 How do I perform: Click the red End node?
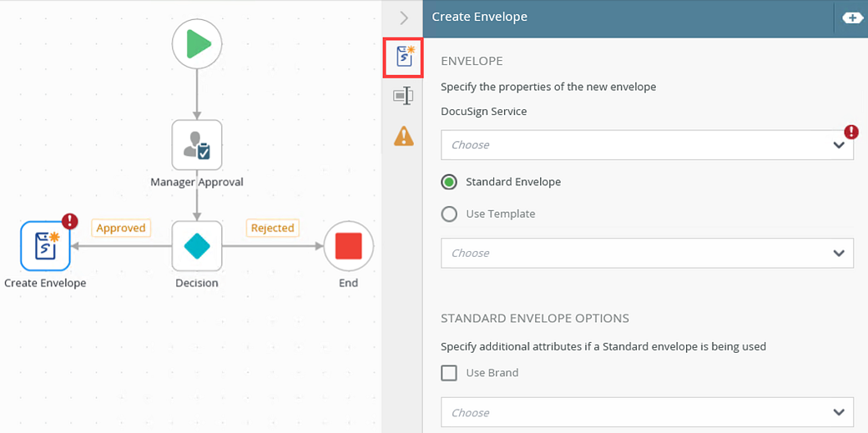click(x=348, y=246)
